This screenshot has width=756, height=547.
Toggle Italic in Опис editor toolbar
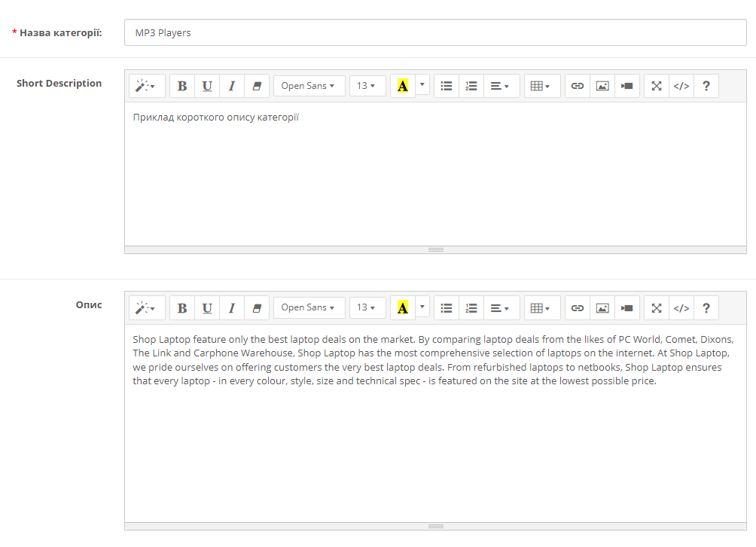[232, 307]
